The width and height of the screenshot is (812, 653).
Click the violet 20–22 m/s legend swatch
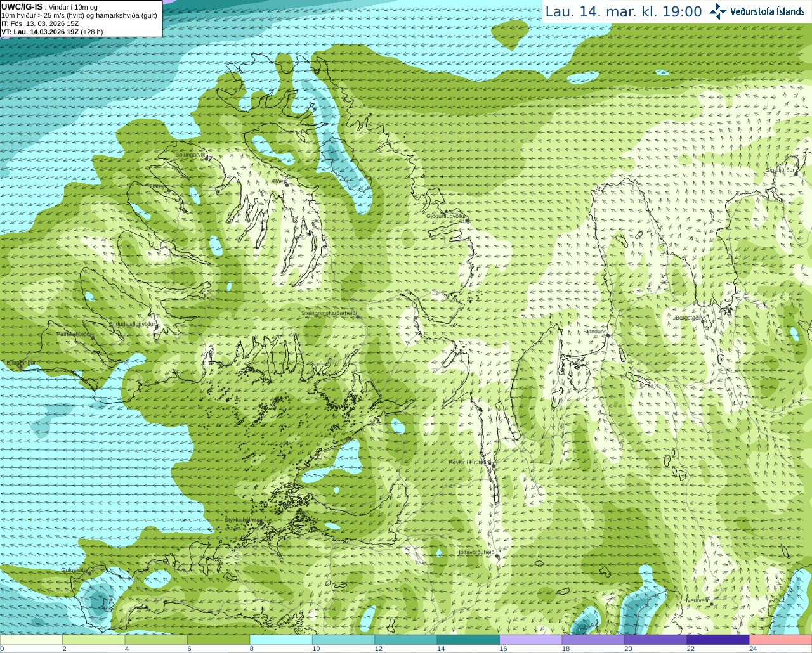[x=656, y=640]
